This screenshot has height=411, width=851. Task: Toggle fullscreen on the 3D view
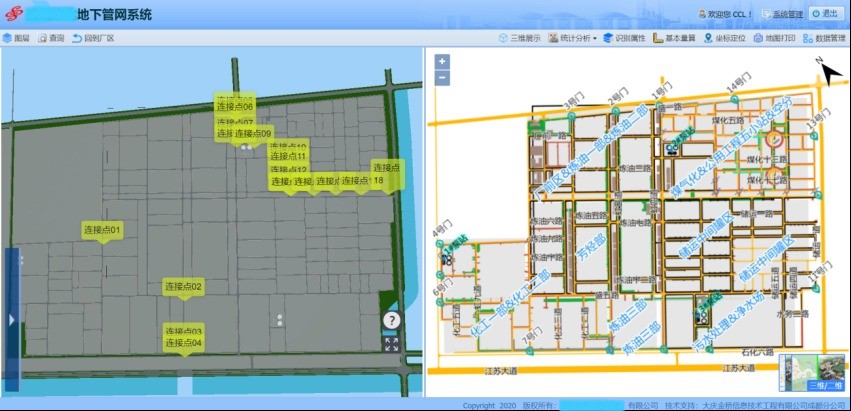pyautogui.click(x=391, y=344)
